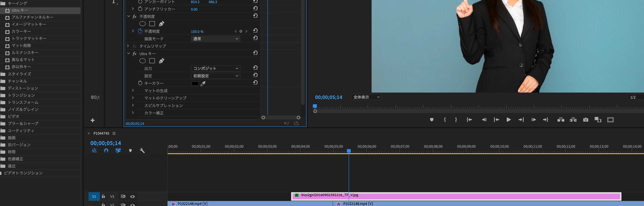This screenshot has width=644, height=206.
Task: Open the output Composite dropdown
Action: 215,68
